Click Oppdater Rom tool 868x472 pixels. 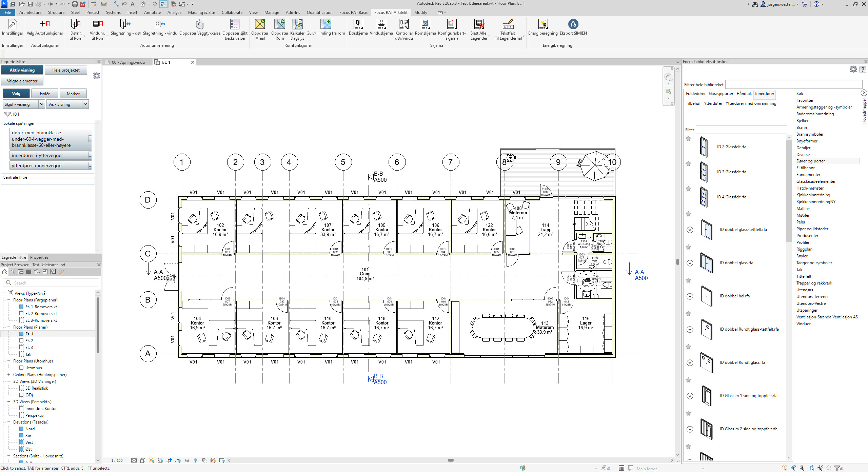tap(280, 29)
